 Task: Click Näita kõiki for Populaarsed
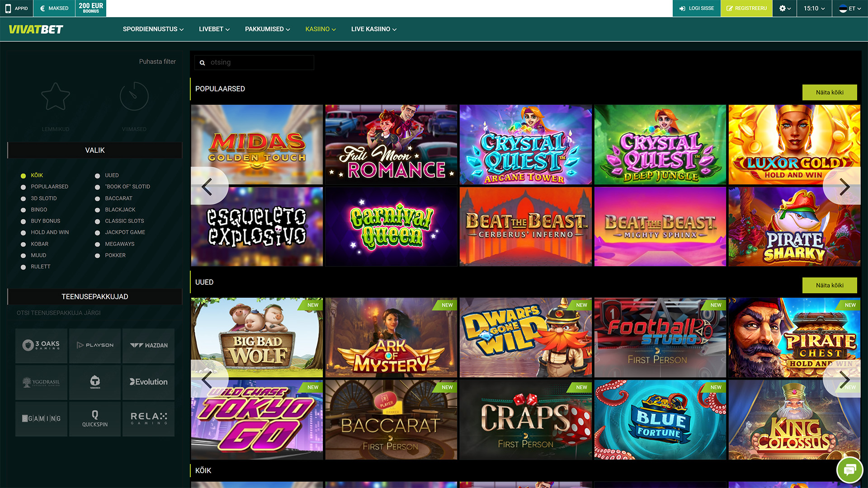[830, 92]
